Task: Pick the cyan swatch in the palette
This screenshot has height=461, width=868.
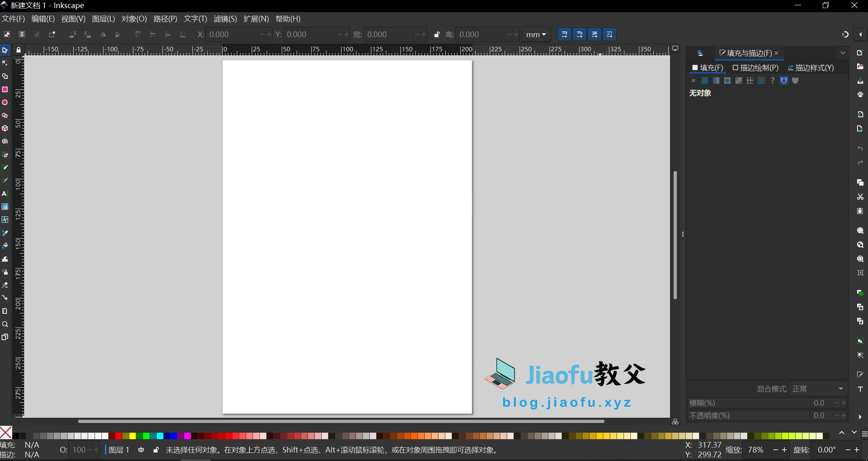Action: pyautogui.click(x=160, y=436)
